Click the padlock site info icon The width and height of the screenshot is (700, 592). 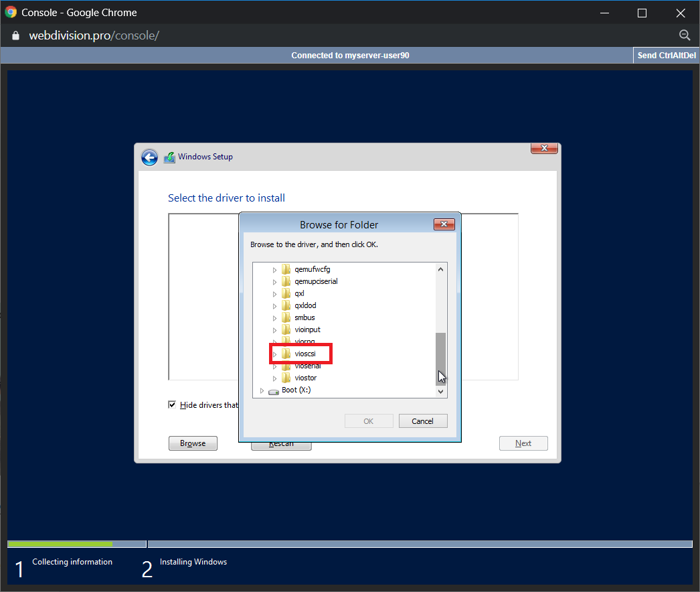[16, 35]
